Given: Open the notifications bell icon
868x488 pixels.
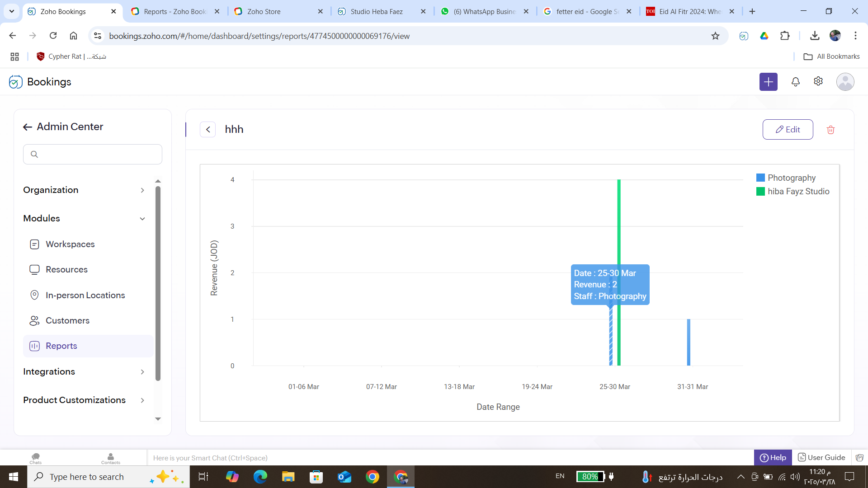Looking at the screenshot, I should pos(795,82).
